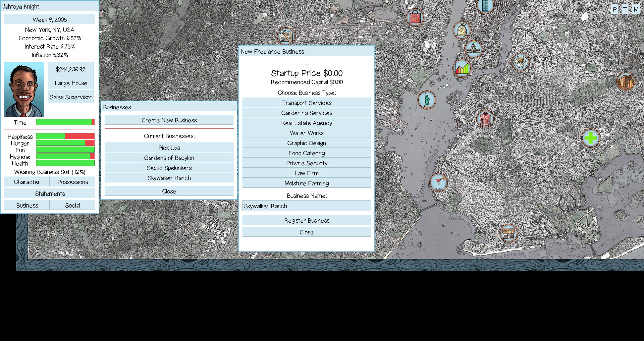
Task: Choose Food Catering business type
Action: click(307, 153)
